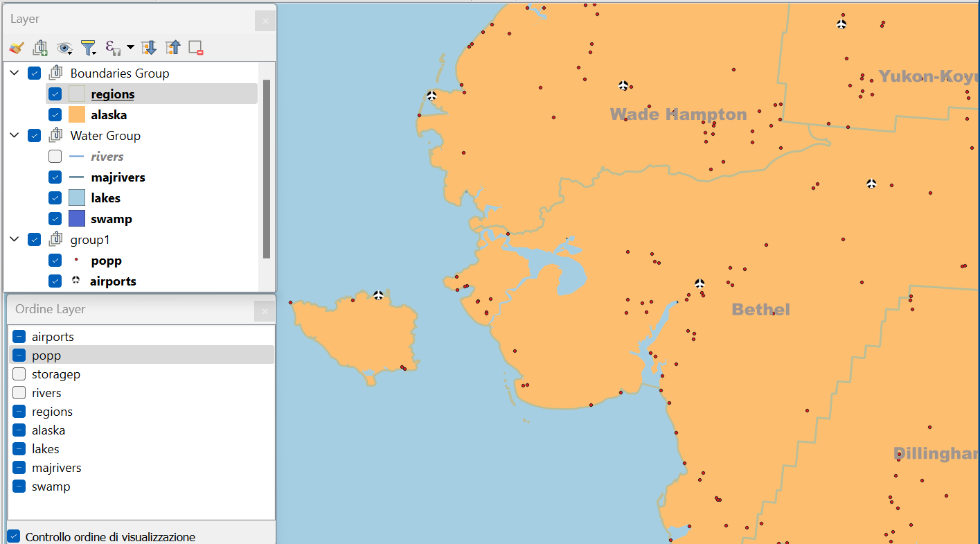Open the Manage Map Themes eye icon
This screenshot has height=544, width=980.
[x=64, y=48]
